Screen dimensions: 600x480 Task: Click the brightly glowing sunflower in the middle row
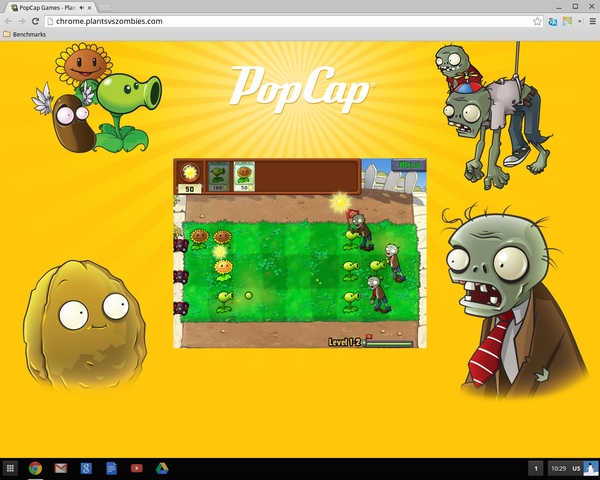pyautogui.click(x=223, y=270)
